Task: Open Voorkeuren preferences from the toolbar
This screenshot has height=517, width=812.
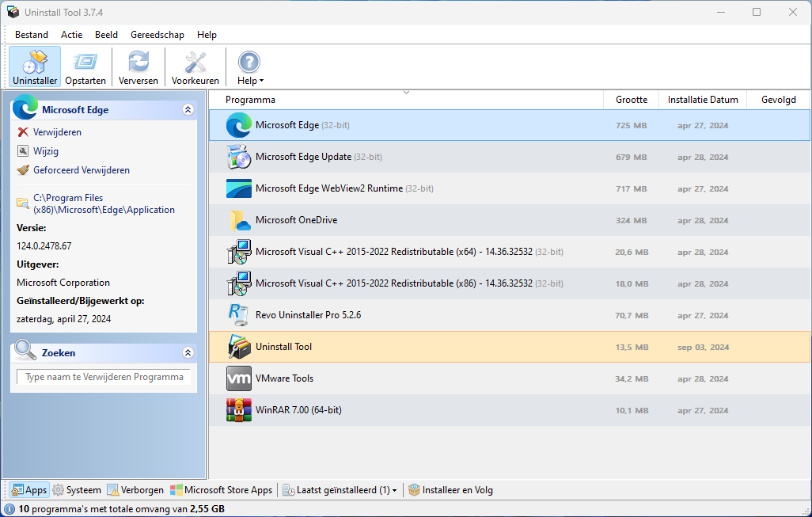Action: (x=195, y=67)
